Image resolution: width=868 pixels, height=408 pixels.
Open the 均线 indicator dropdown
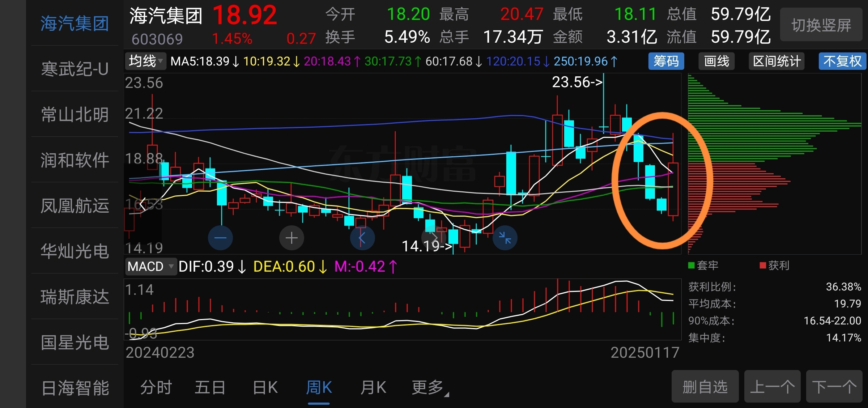point(146,61)
